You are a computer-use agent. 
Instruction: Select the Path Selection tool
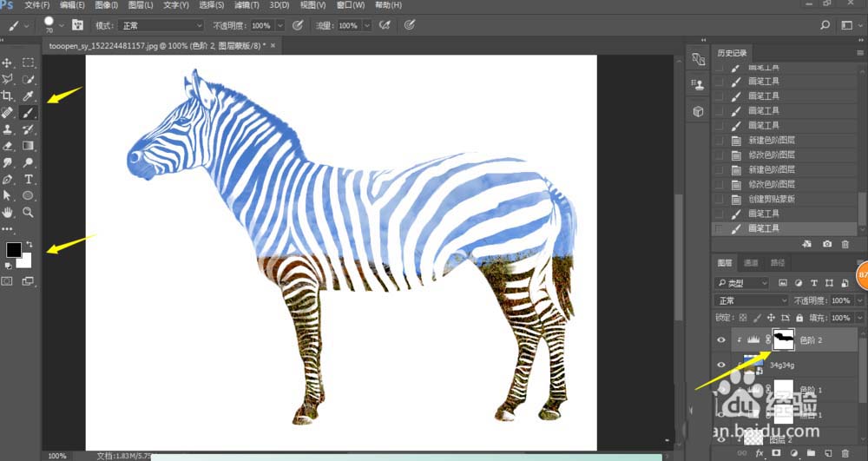tap(8, 195)
